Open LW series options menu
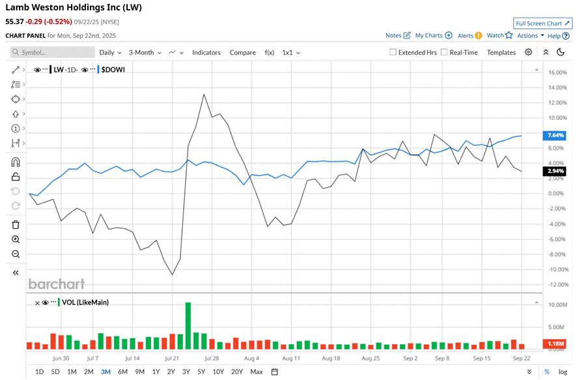 click(x=45, y=69)
